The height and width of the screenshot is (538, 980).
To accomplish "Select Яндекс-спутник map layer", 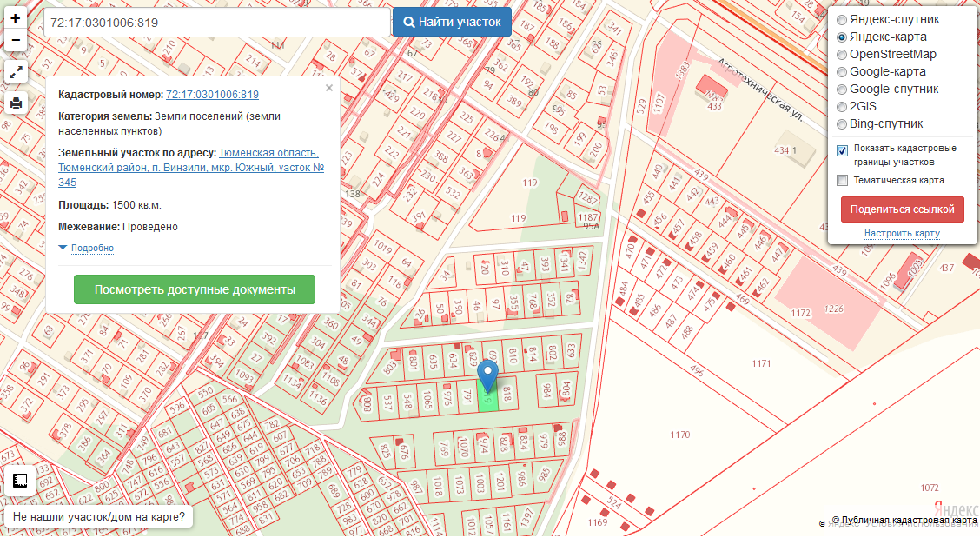I will (x=842, y=20).
